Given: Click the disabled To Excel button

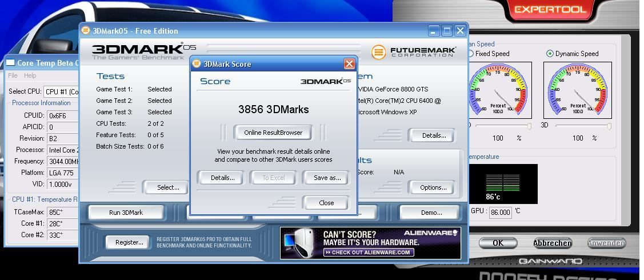Looking at the screenshot, I should tap(274, 178).
